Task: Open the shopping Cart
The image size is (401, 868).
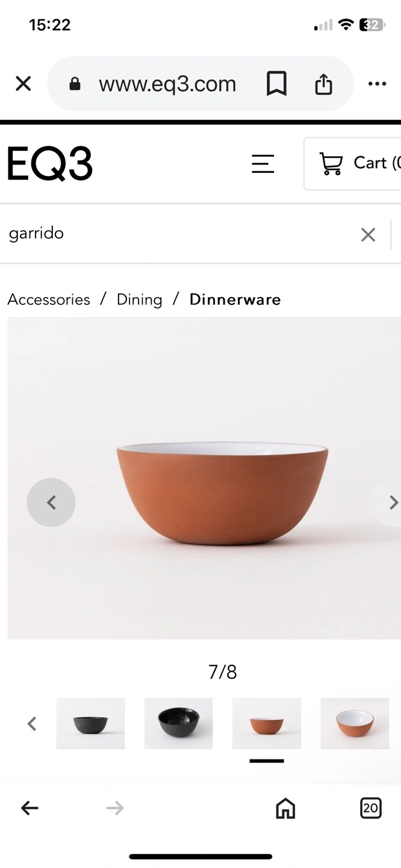Action: 352,164
